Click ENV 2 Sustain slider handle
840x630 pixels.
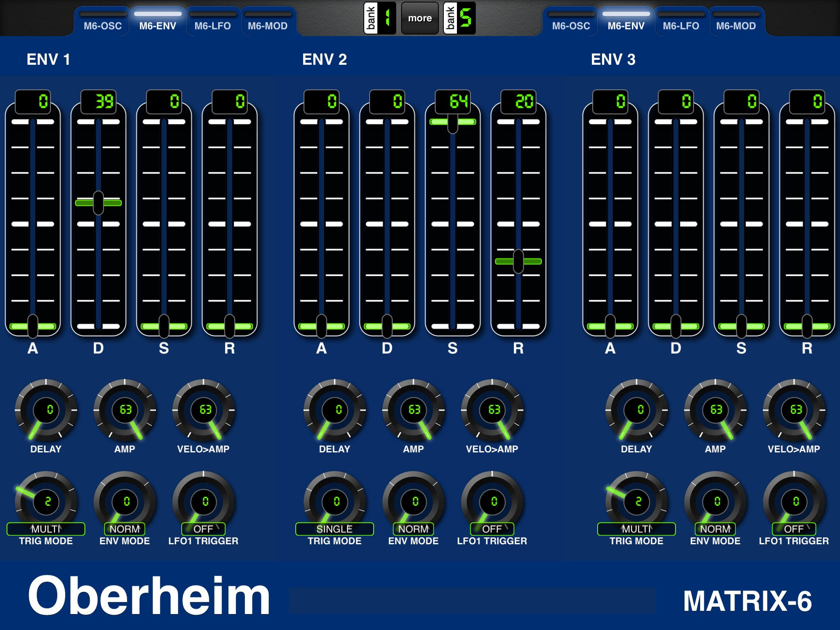coord(453,122)
